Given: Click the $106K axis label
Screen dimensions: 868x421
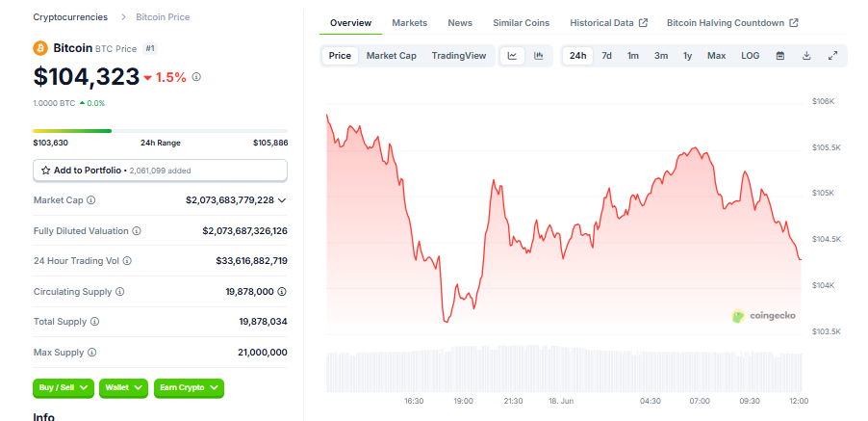Looking at the screenshot, I should click(x=823, y=102).
